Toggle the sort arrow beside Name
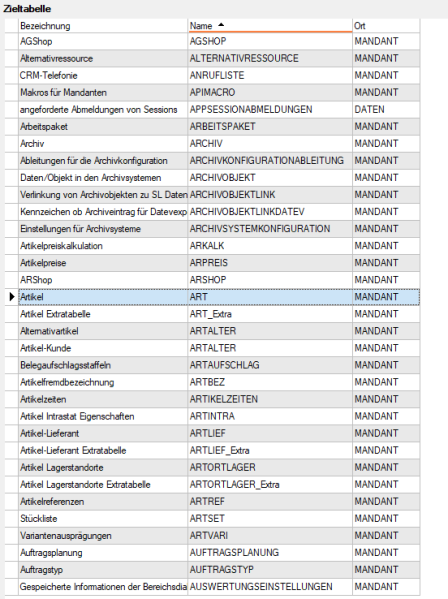This screenshot has width=448, height=599. click(x=221, y=25)
